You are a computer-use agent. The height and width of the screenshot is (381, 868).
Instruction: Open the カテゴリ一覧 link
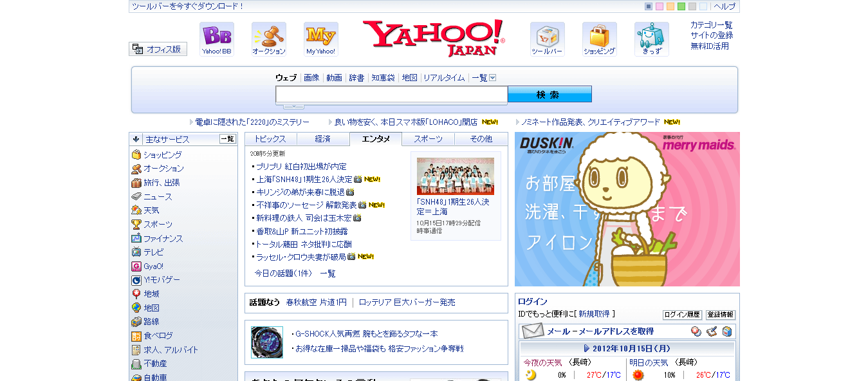(712, 25)
